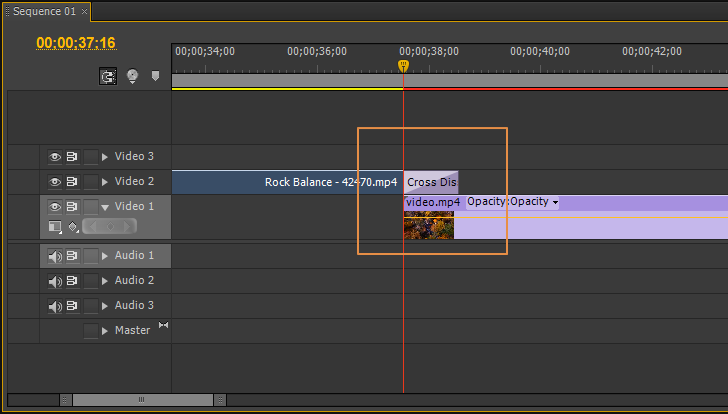Toggle eye visibility for Video 3
Screen dimensions: 728x414
(x=55, y=157)
